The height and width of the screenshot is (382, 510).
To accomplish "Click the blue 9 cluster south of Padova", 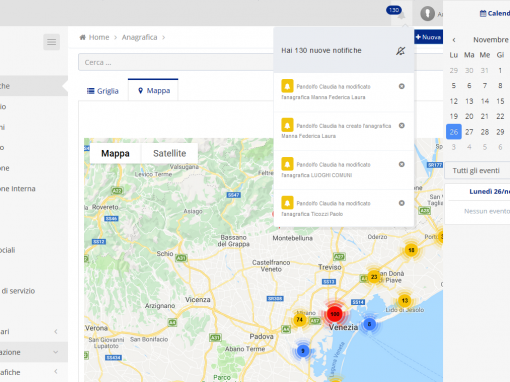I will pyautogui.click(x=303, y=351).
